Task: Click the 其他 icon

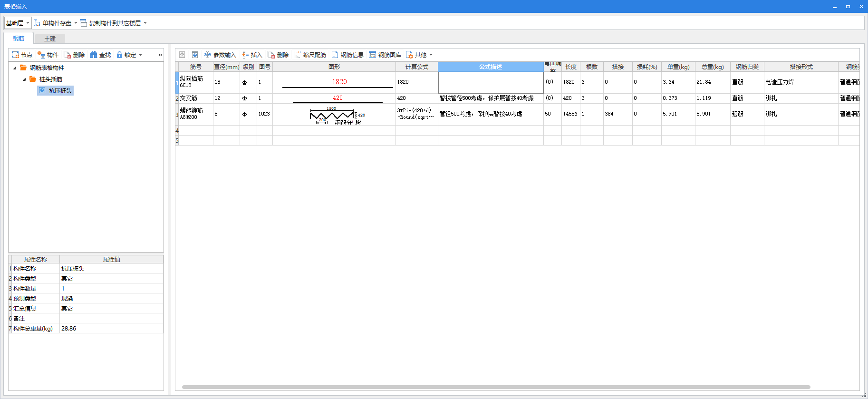Action: tap(409, 55)
